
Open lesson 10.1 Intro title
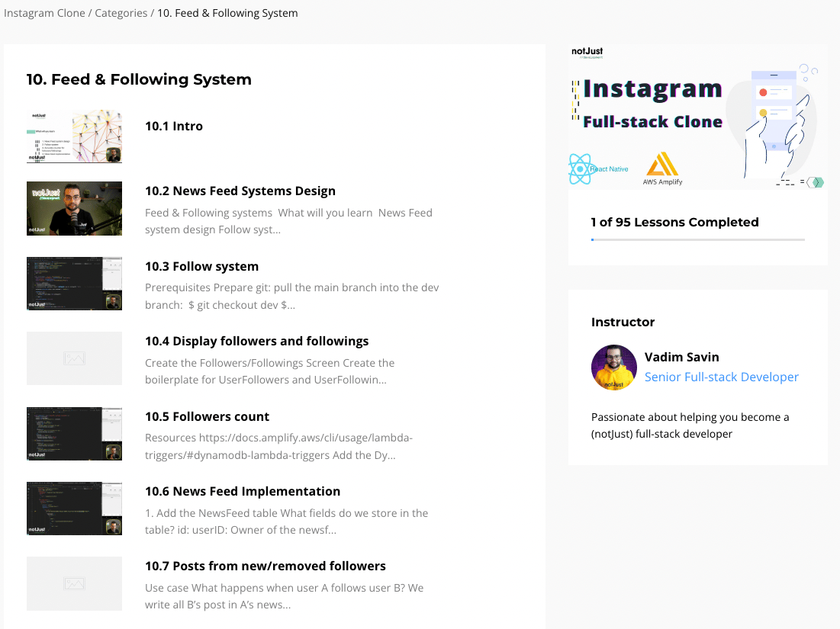pos(174,127)
